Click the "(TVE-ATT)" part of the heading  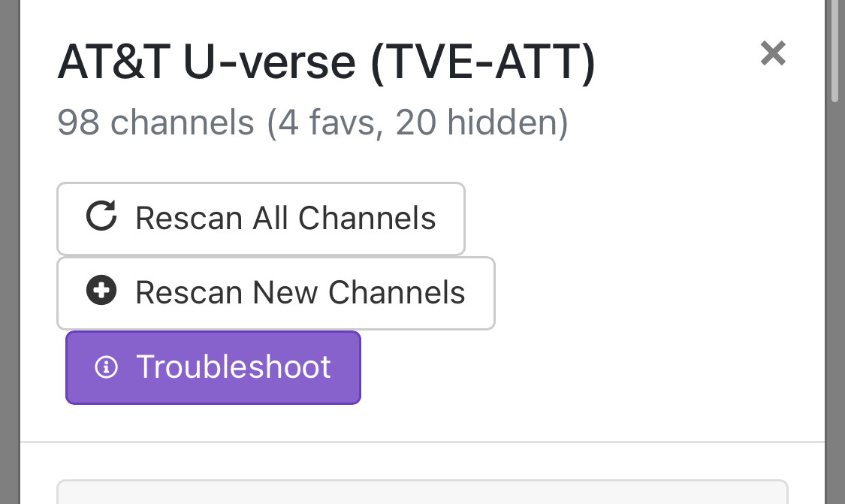coord(483,62)
